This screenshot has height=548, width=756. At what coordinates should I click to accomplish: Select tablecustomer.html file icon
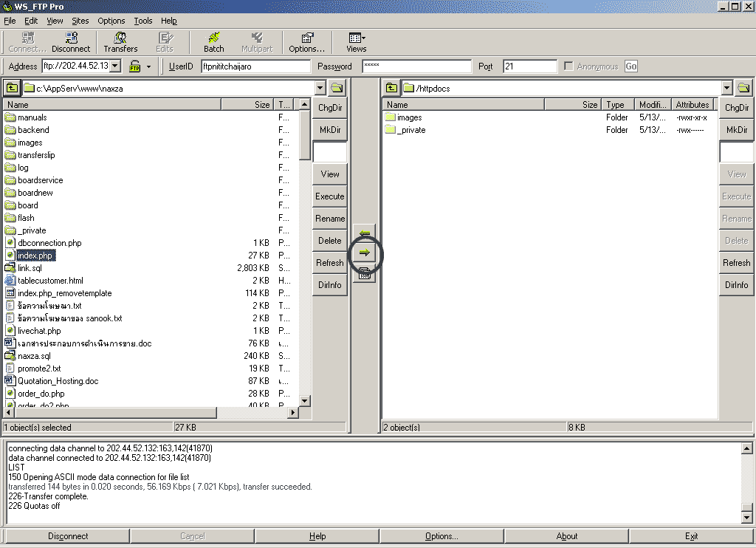click(10, 280)
